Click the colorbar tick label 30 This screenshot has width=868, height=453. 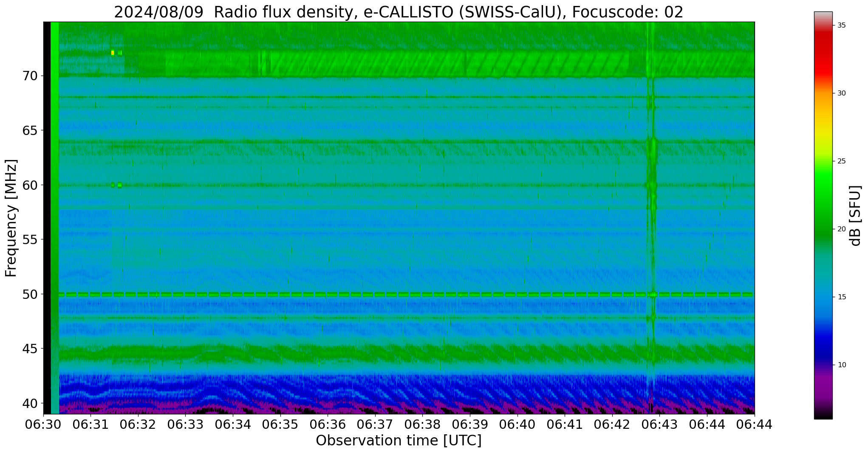click(842, 93)
